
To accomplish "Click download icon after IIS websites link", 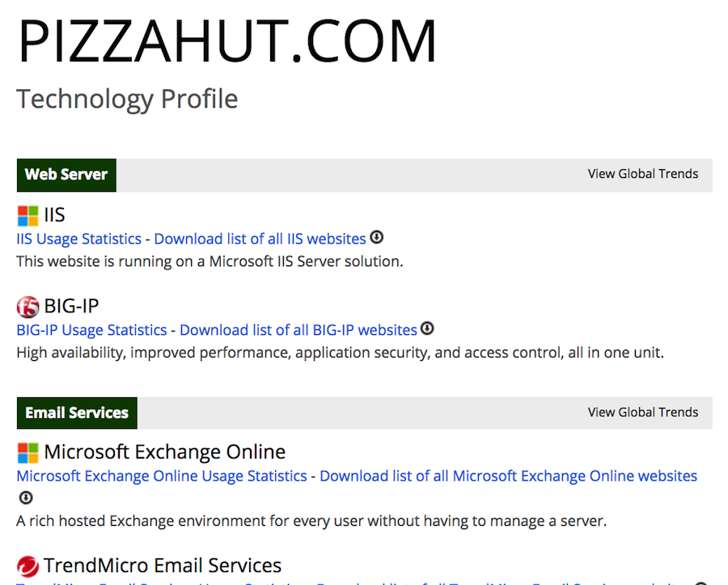I will (x=376, y=238).
